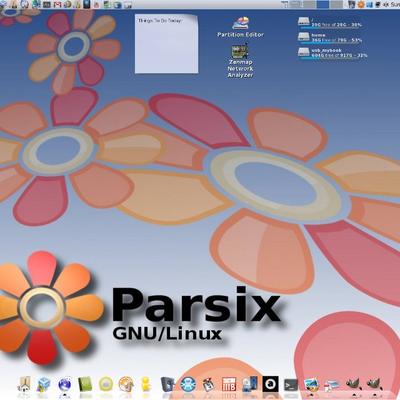Open the green book dock icon

(85, 384)
